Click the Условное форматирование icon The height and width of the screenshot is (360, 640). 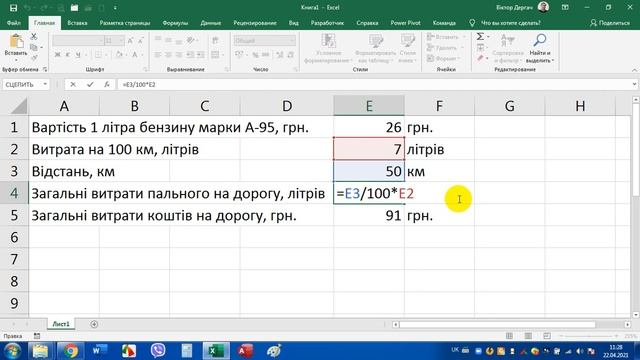tap(328, 41)
